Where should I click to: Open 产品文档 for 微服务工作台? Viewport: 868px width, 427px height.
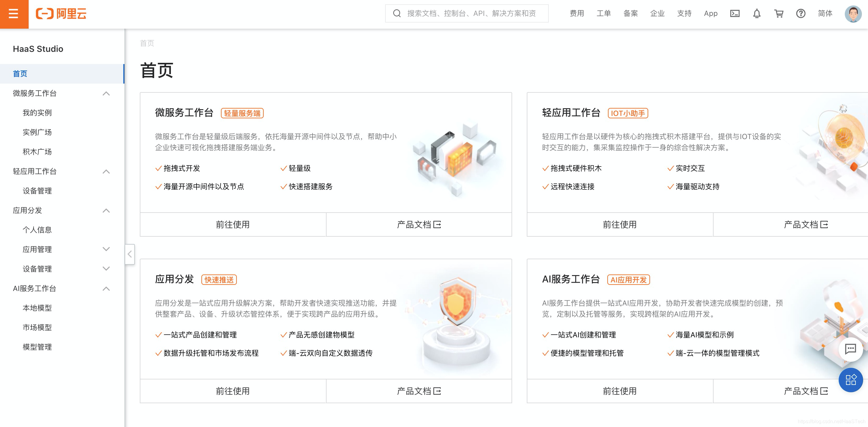click(x=419, y=224)
